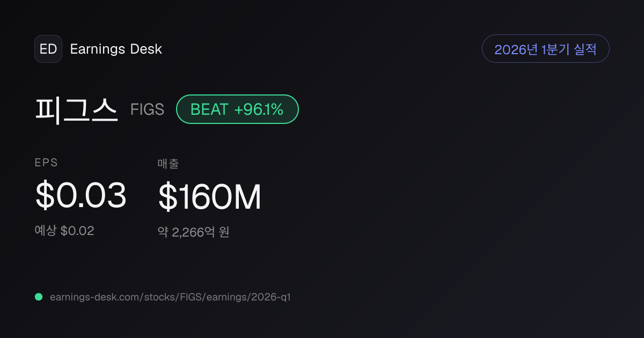Click the word Desk in the header
The height and width of the screenshot is (338, 644).
click(146, 49)
